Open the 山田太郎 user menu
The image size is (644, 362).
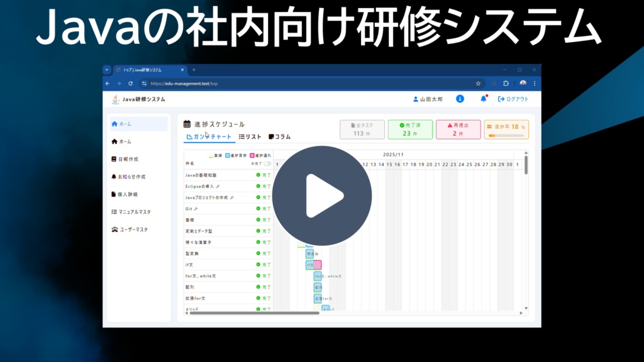(x=428, y=99)
